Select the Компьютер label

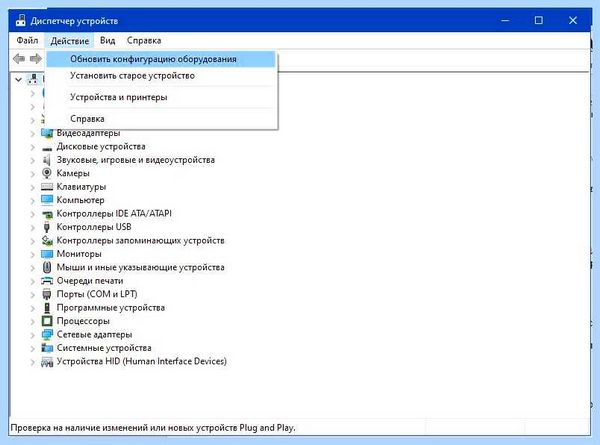tap(80, 200)
